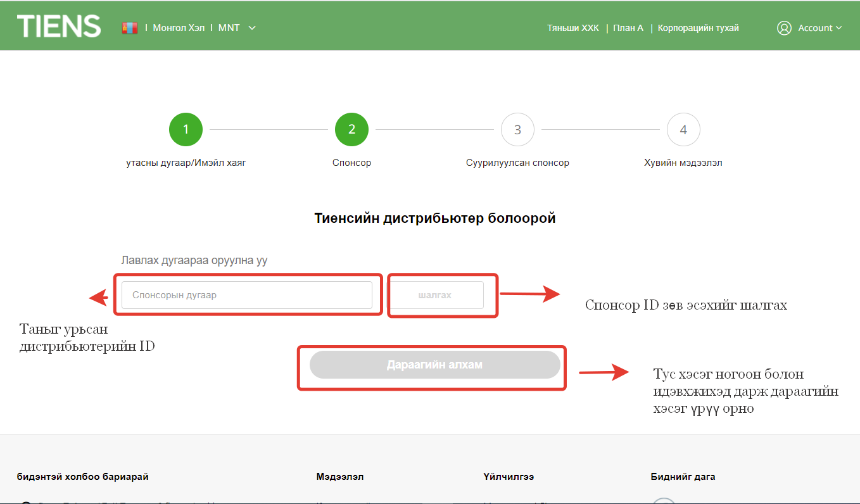Click the утасны дугаар/Имэйл хаяг step label
The image size is (860, 504).
[x=186, y=163]
